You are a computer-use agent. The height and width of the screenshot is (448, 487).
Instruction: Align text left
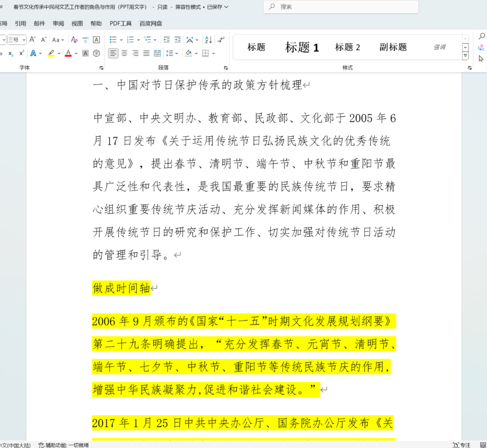point(113,53)
